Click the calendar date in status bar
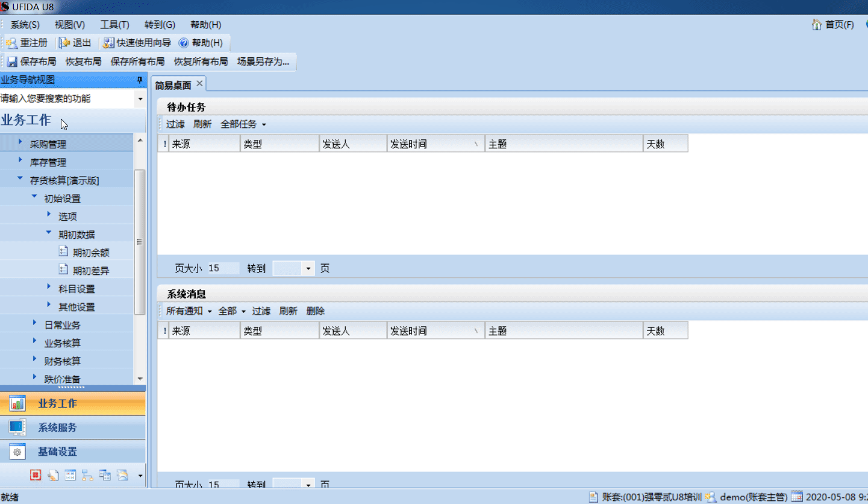The image size is (868, 504). tap(829, 497)
